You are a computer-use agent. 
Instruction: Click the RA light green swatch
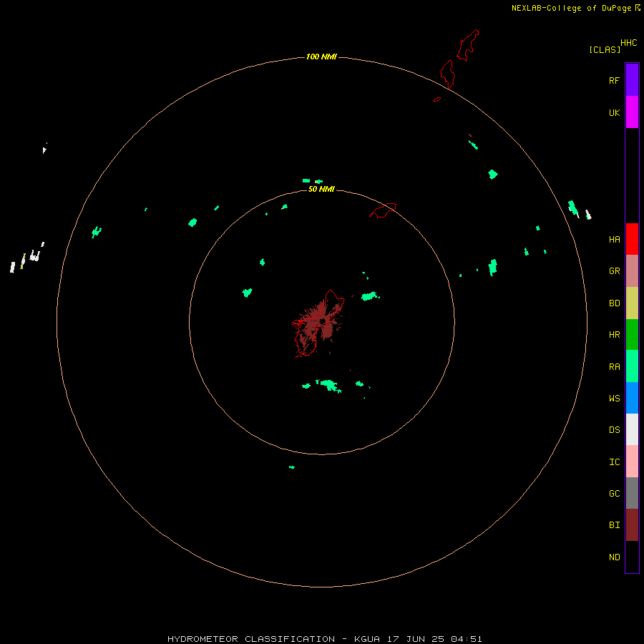tap(632, 366)
